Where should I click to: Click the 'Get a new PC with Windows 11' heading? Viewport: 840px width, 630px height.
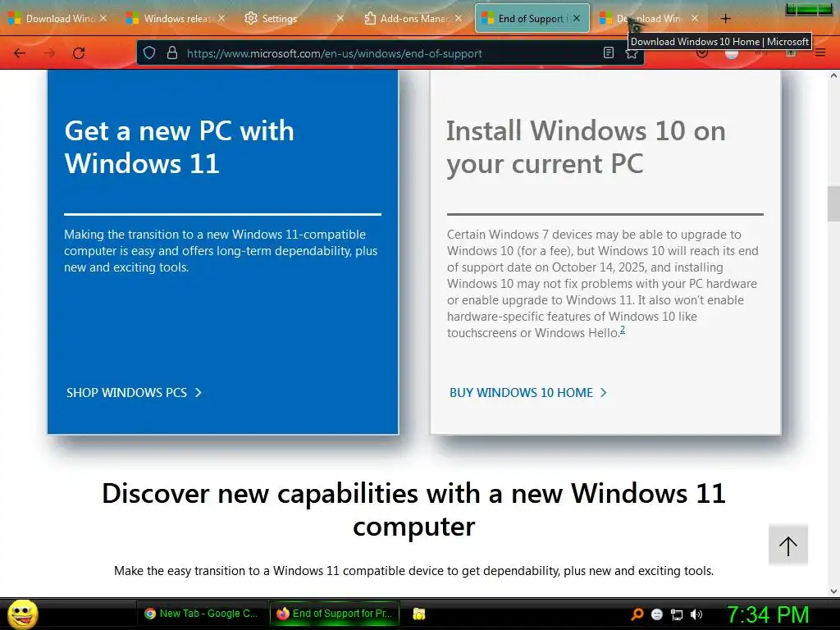pos(180,147)
